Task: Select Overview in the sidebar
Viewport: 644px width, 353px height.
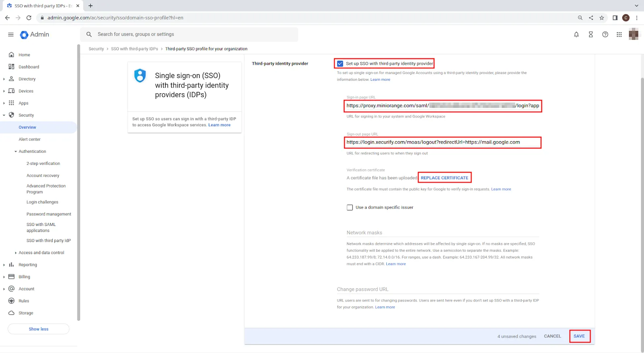Action: coord(38,127)
